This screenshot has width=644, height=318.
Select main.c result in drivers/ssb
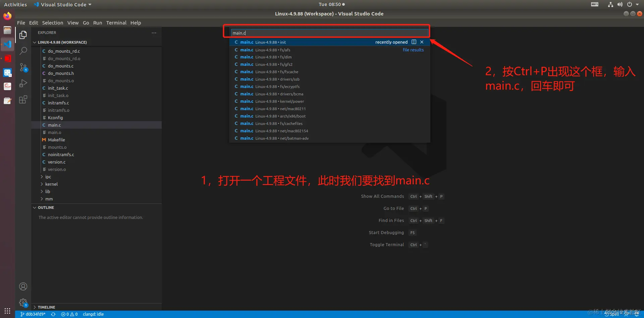pyautogui.click(x=330, y=79)
